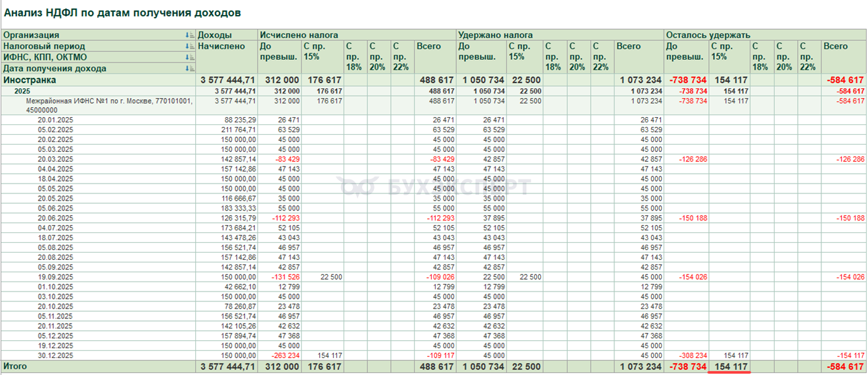Click the Итого row label

click(16, 366)
